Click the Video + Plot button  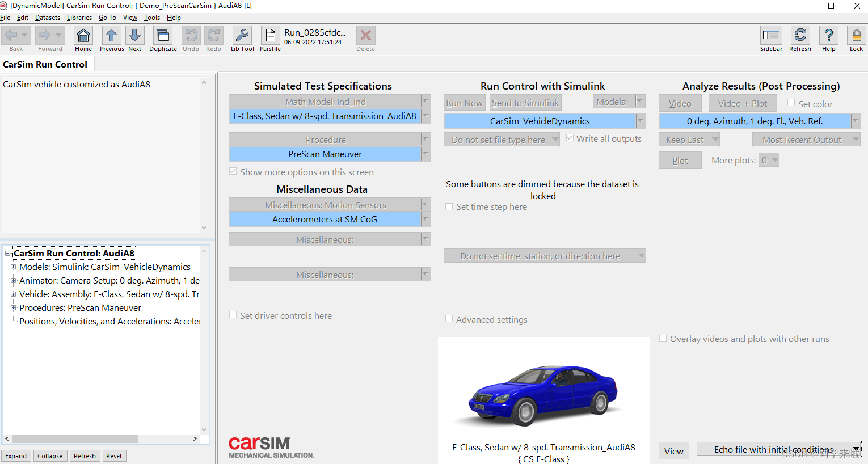742,103
